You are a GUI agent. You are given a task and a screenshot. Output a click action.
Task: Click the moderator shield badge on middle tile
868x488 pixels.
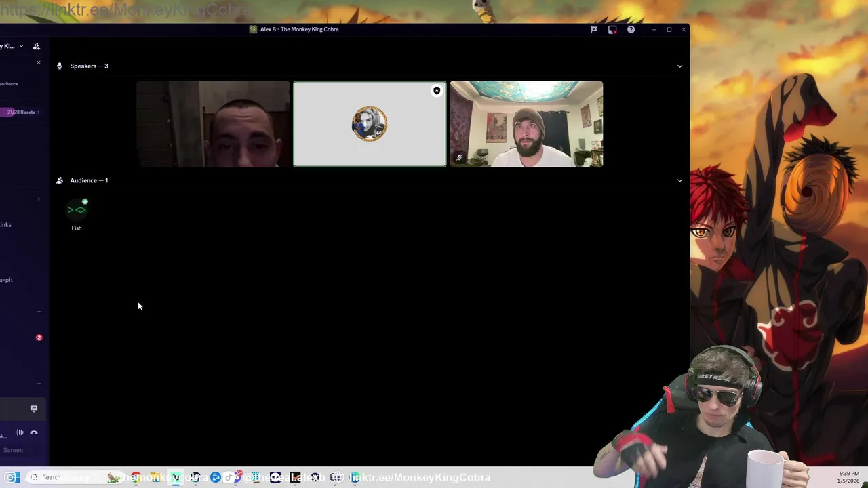point(437,91)
